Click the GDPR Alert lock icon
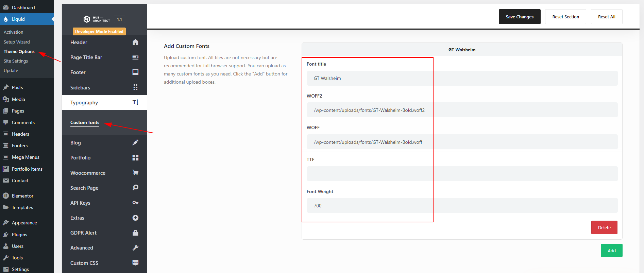 point(135,233)
